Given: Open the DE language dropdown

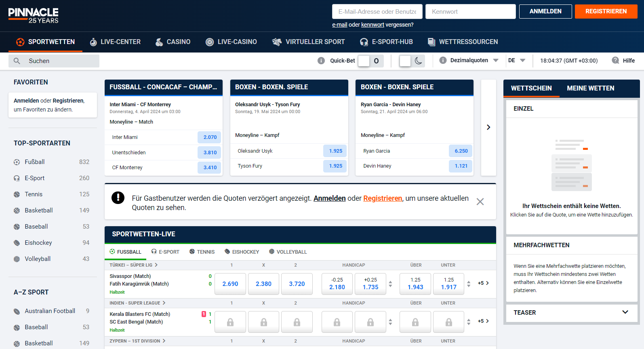Looking at the screenshot, I should pos(517,60).
